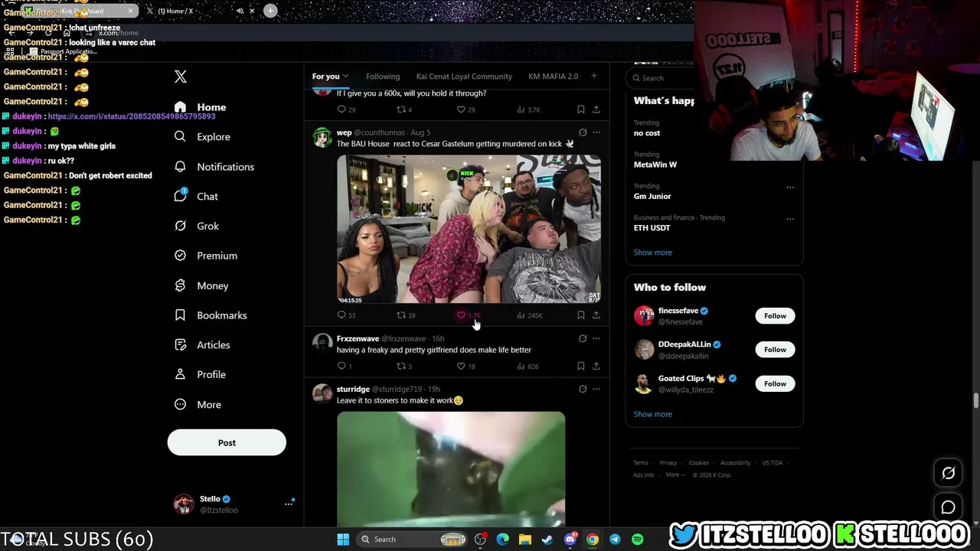
Task: Open Kai Cenat Loyal Community tab
Action: click(x=464, y=77)
